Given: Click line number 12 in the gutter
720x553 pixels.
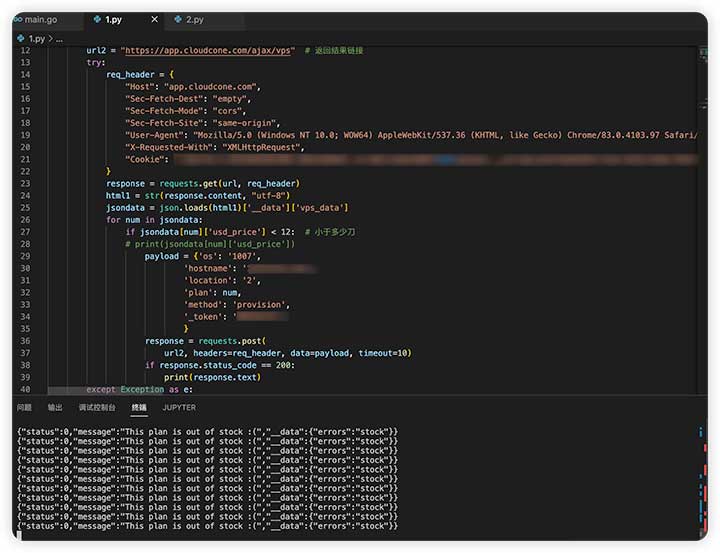Looking at the screenshot, I should 25,51.
